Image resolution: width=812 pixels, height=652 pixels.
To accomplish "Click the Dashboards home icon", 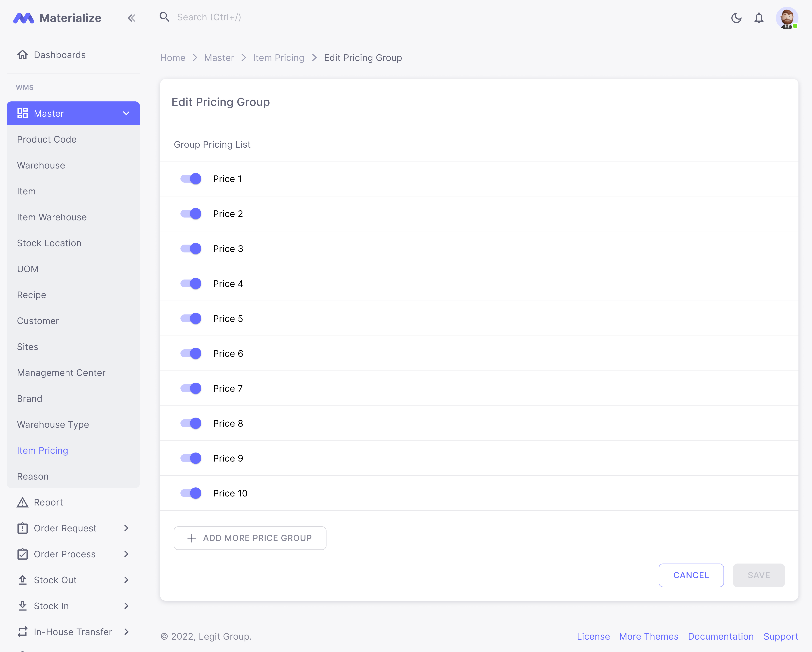I will pyautogui.click(x=23, y=55).
